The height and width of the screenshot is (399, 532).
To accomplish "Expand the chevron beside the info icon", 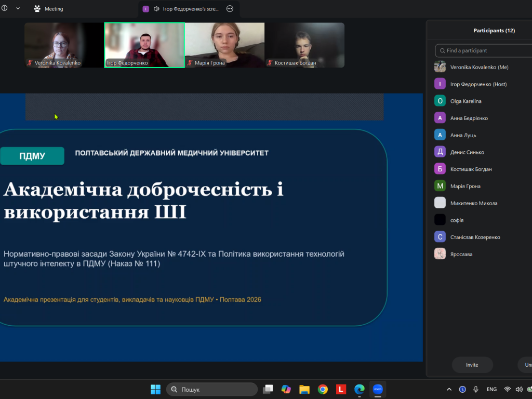I will [x=18, y=8].
